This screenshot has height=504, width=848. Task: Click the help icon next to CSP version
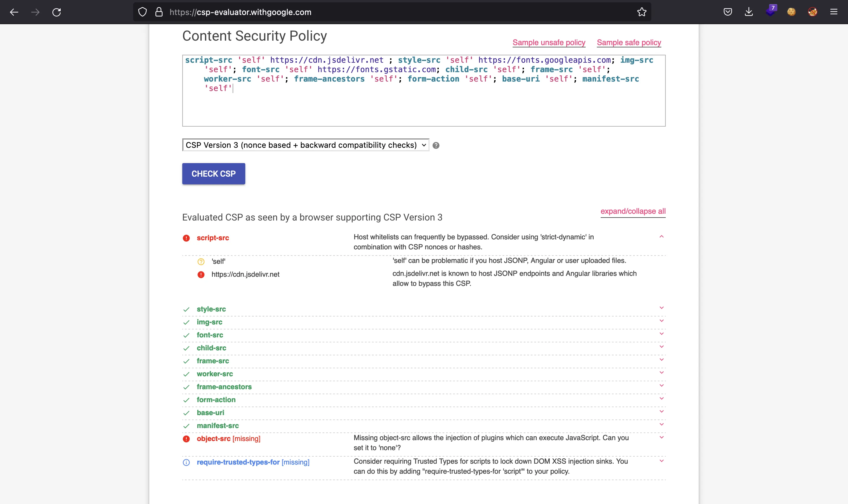(436, 145)
